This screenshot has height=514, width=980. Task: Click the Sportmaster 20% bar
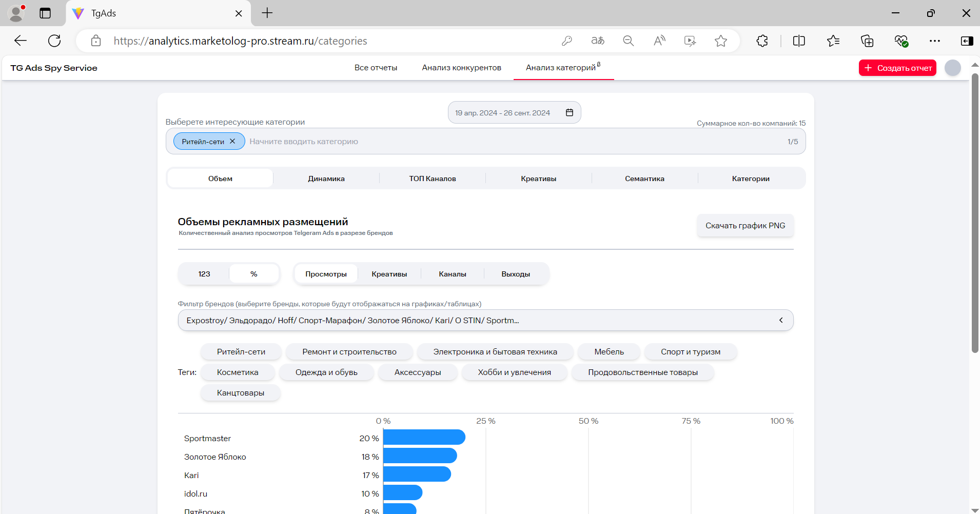pos(424,437)
